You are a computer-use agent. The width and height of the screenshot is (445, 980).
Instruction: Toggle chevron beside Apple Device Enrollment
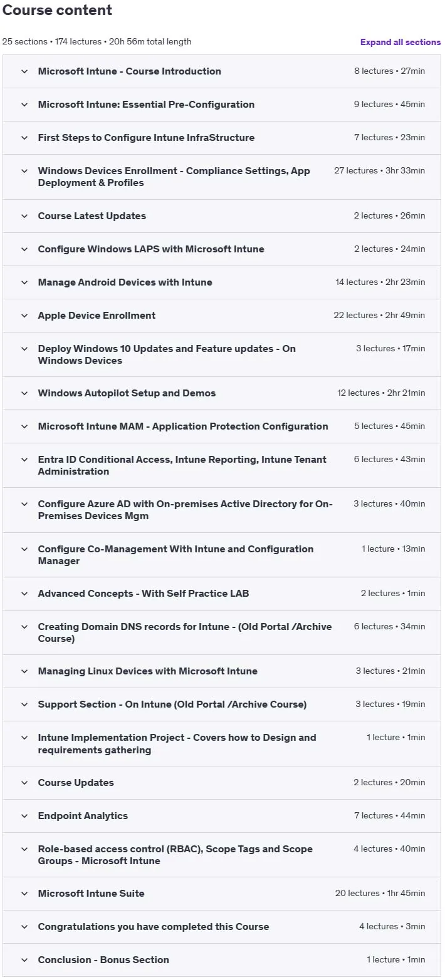[24, 316]
